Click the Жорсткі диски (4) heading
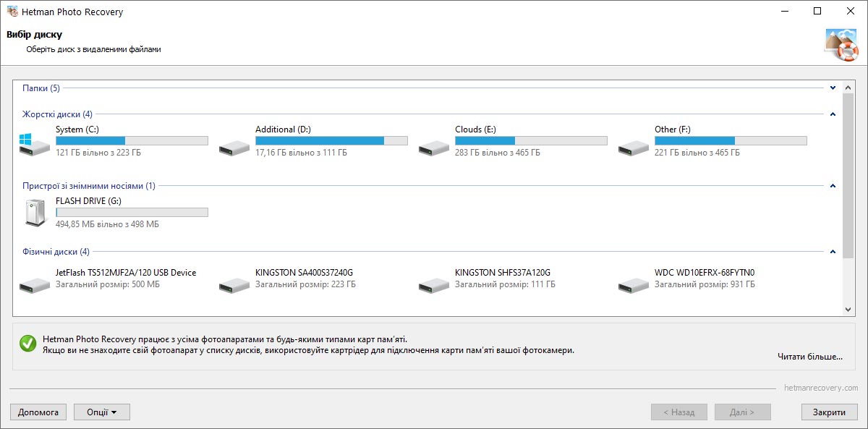The image size is (868, 429). coord(57,114)
